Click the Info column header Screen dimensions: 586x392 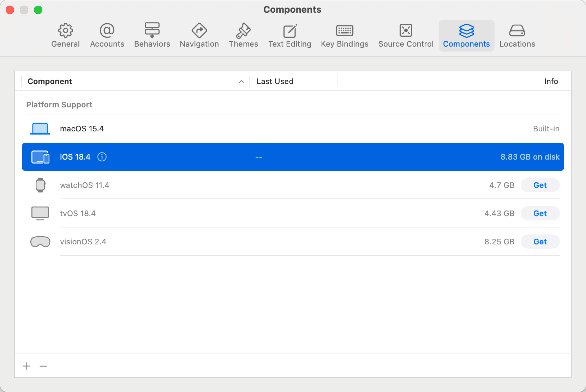(x=551, y=82)
